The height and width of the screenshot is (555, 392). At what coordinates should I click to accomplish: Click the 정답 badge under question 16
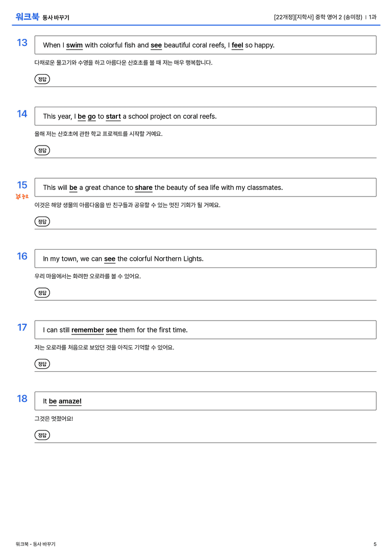pyautogui.click(x=42, y=293)
